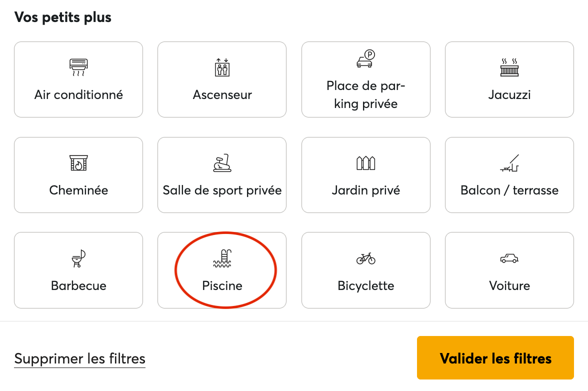Click the jacuzzi steam icon
The height and width of the screenshot is (391, 588).
[x=509, y=67]
